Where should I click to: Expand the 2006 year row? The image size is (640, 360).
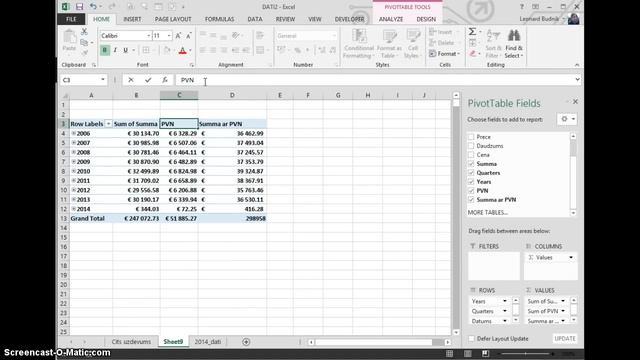[x=73, y=133]
